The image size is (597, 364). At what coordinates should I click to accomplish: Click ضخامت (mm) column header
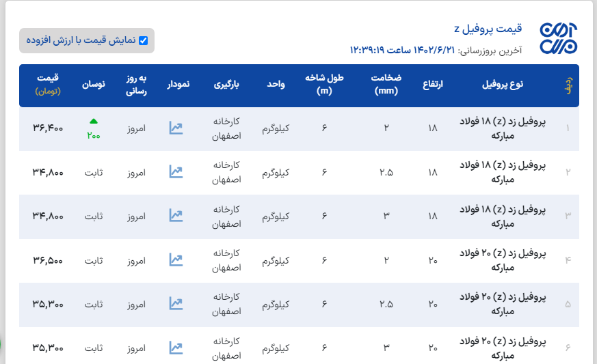[386, 84]
